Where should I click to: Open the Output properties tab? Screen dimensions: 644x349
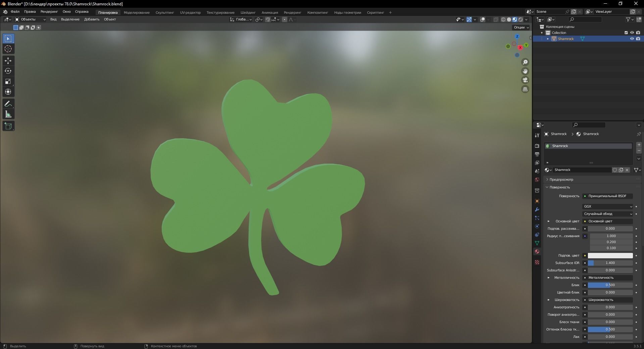click(537, 154)
